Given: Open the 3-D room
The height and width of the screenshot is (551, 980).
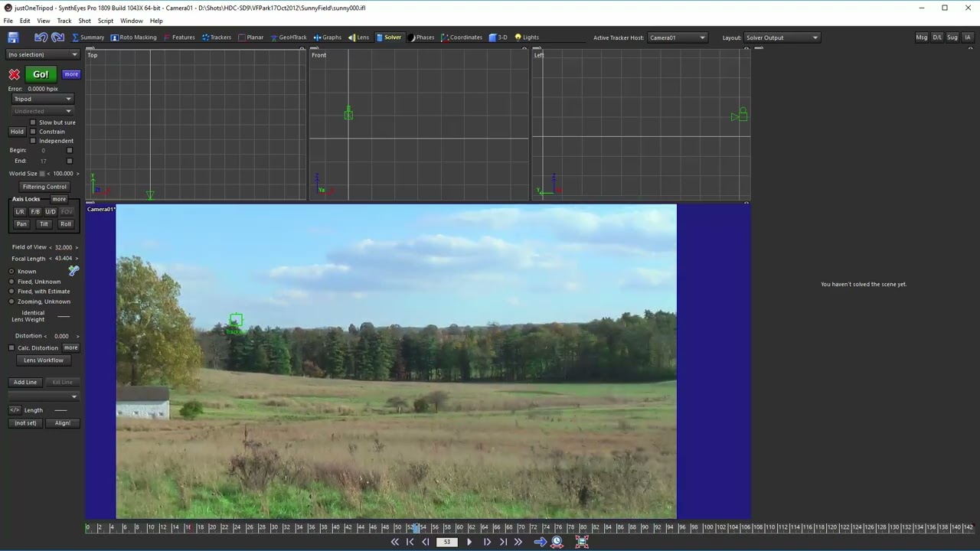Looking at the screenshot, I should pyautogui.click(x=498, y=37).
